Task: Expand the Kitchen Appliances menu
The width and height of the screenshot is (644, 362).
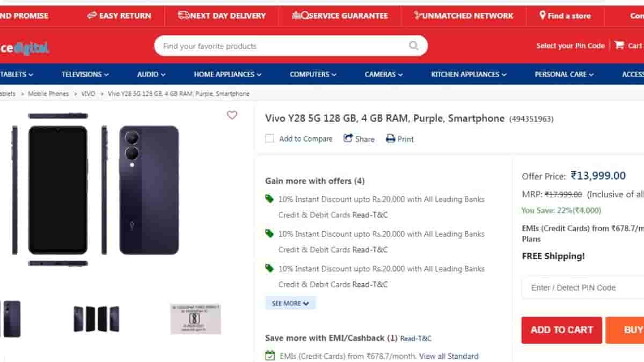Action: click(x=469, y=75)
